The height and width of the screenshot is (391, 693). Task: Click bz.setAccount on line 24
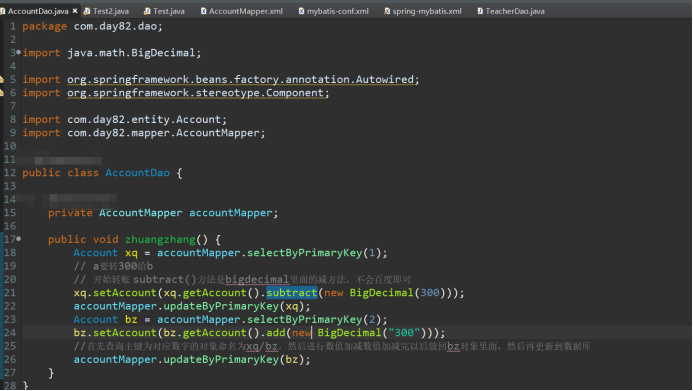point(115,333)
